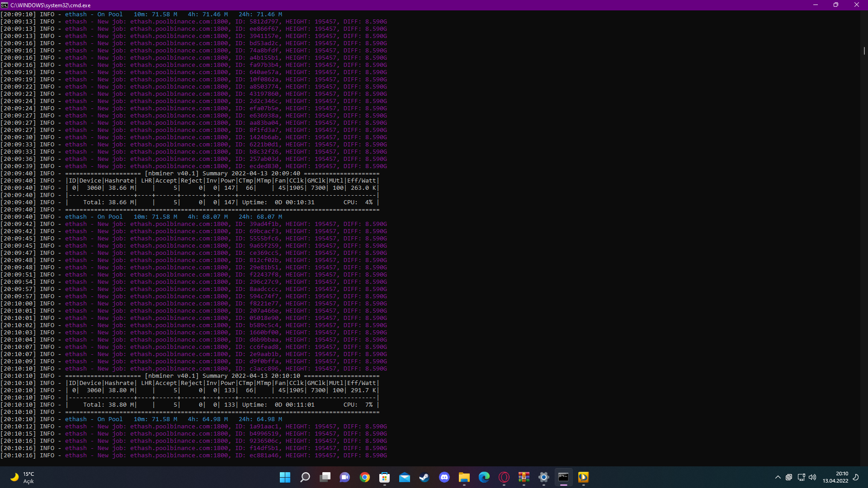868x488 pixels.
Task: Launch Google Chrome from the taskbar
Action: tap(365, 477)
